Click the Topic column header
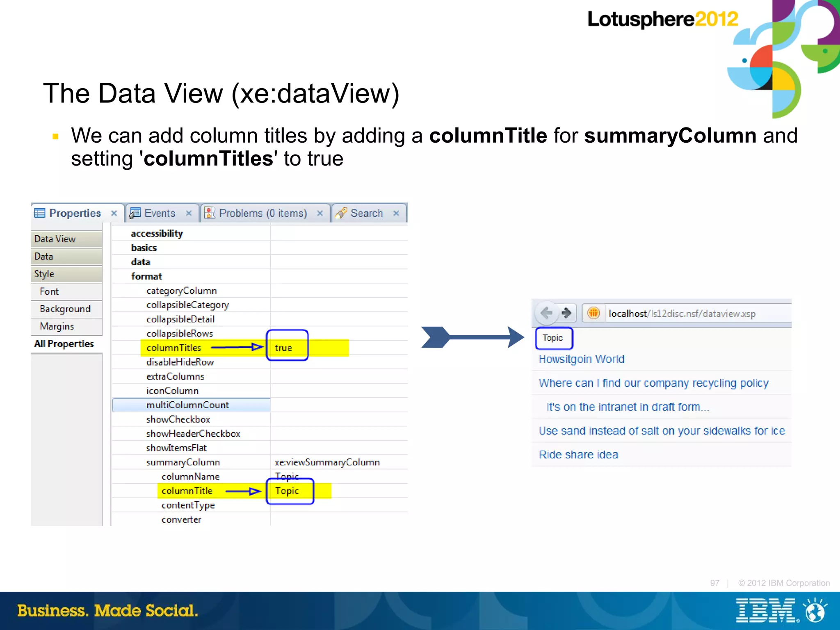840x630 pixels. 553,338
